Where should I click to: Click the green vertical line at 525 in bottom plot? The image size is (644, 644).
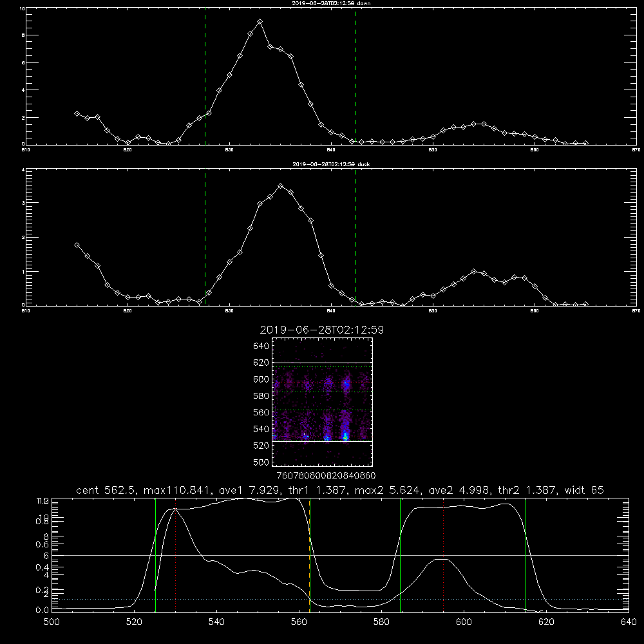pyautogui.click(x=155, y=555)
